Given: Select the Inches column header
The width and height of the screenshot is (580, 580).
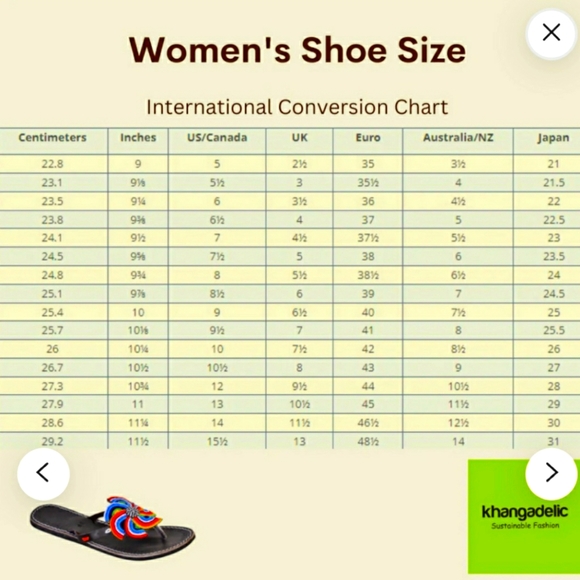Looking at the screenshot, I should pos(138,138).
